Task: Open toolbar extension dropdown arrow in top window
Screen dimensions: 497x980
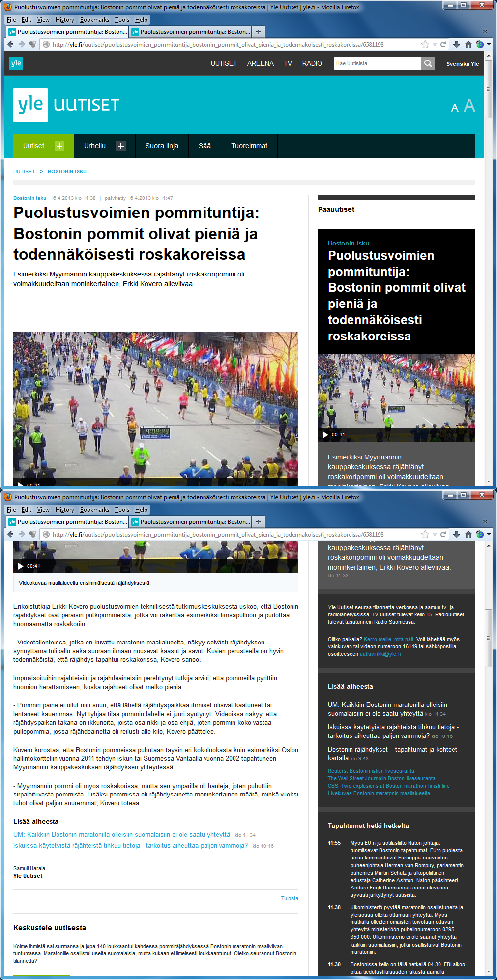Action: tap(489, 45)
